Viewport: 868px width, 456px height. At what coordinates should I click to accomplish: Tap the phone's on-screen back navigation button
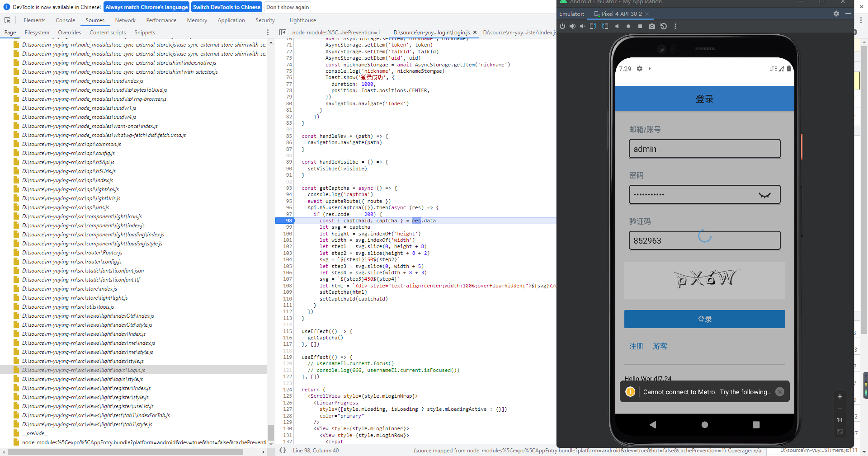tap(653, 424)
